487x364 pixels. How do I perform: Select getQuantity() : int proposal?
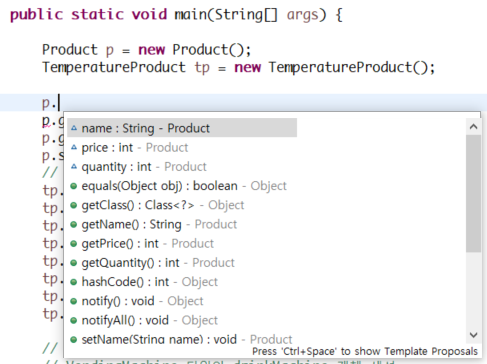pyautogui.click(x=153, y=263)
